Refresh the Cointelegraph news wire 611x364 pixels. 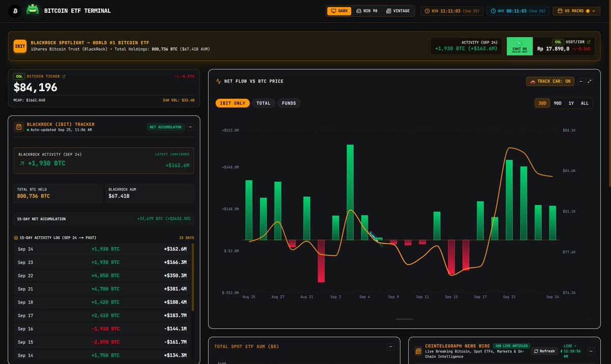(544, 351)
